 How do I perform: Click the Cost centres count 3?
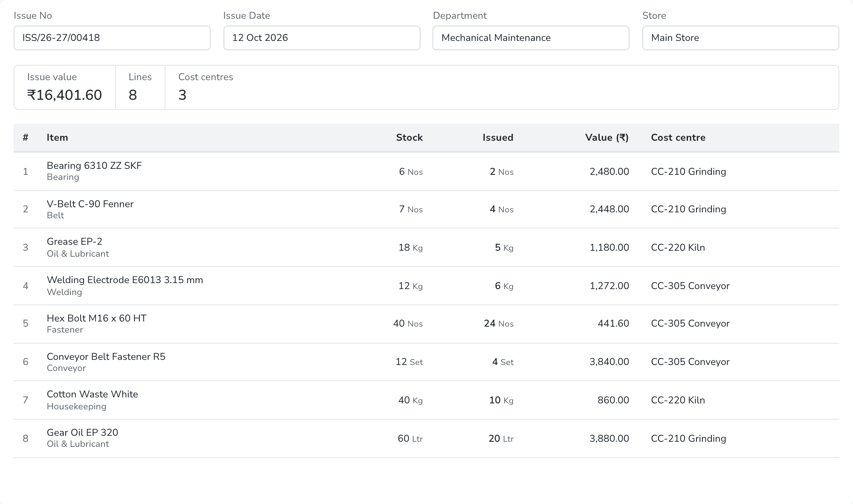[x=183, y=95]
